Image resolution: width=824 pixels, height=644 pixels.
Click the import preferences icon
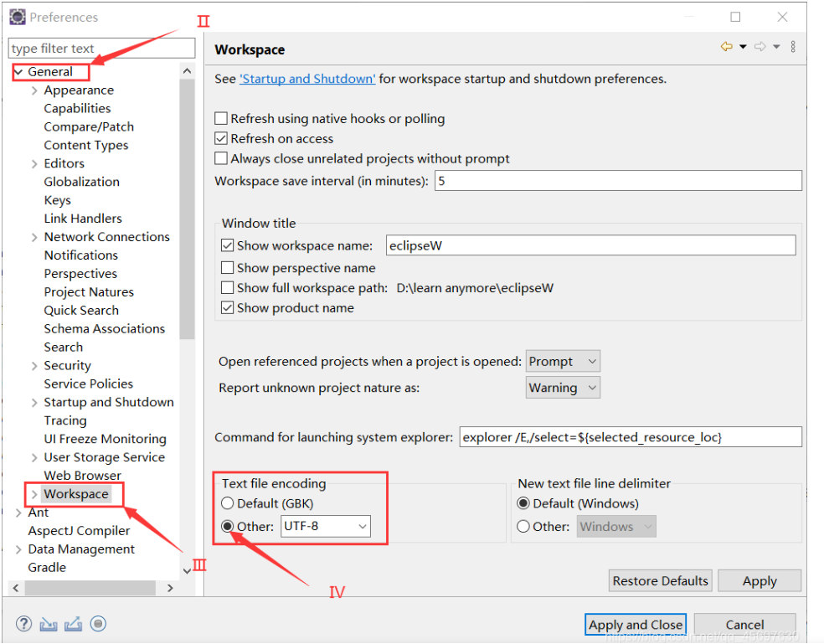49,624
